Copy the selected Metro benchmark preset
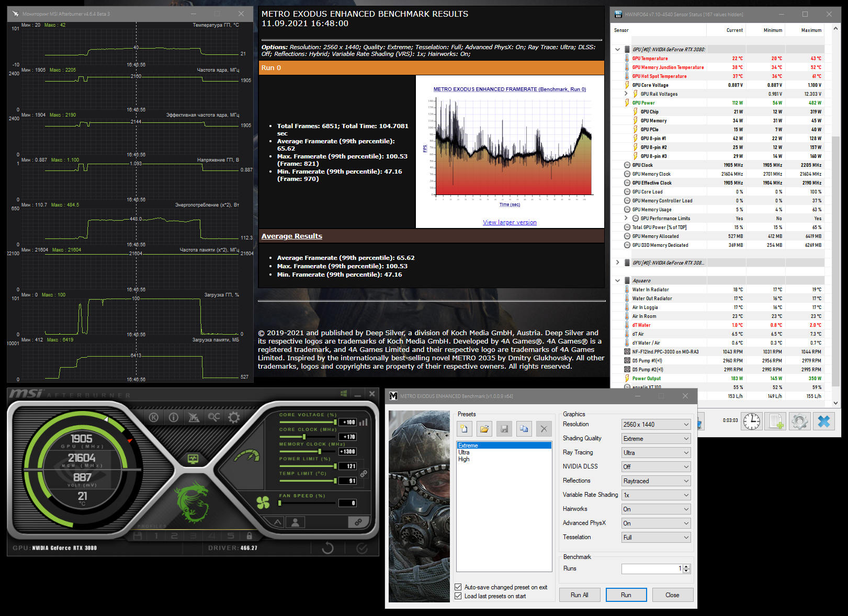This screenshot has height=616, width=848. 524,429
